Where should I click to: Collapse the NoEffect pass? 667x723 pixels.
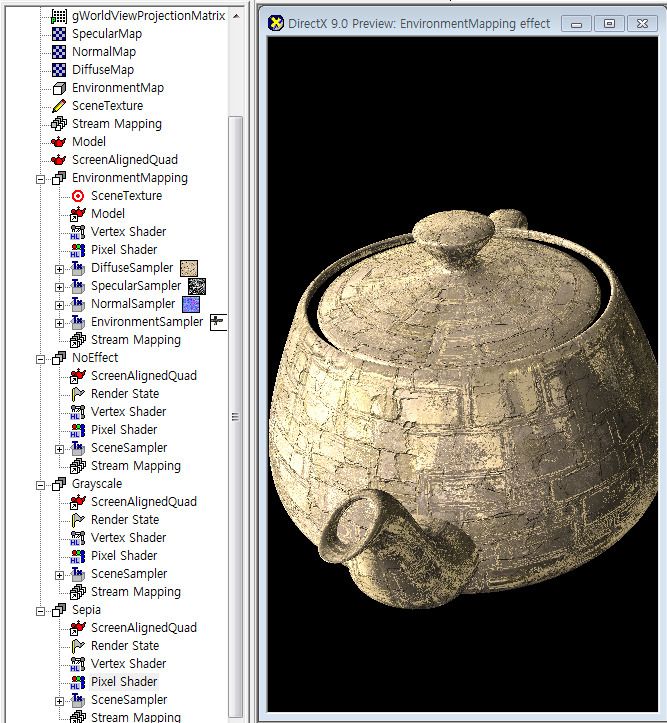click(x=41, y=359)
